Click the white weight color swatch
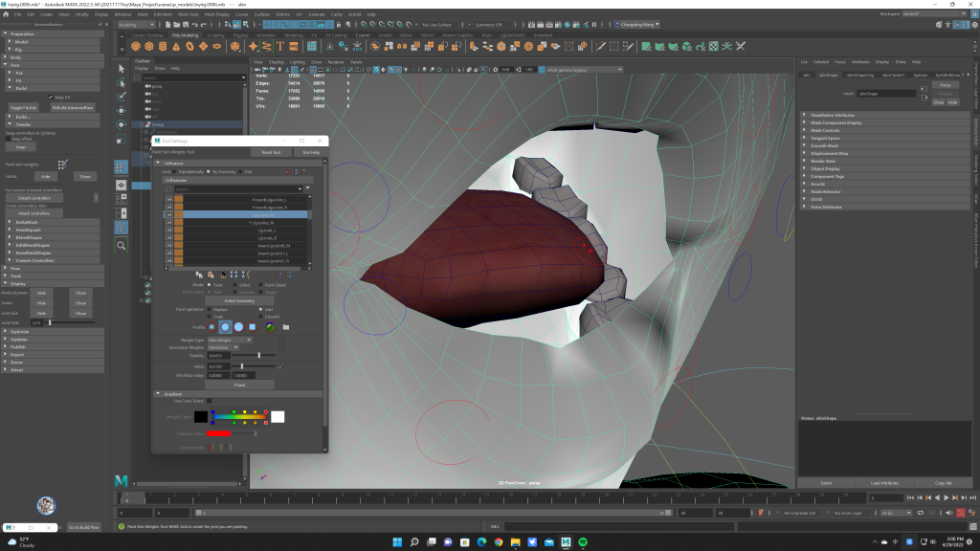 (278, 416)
